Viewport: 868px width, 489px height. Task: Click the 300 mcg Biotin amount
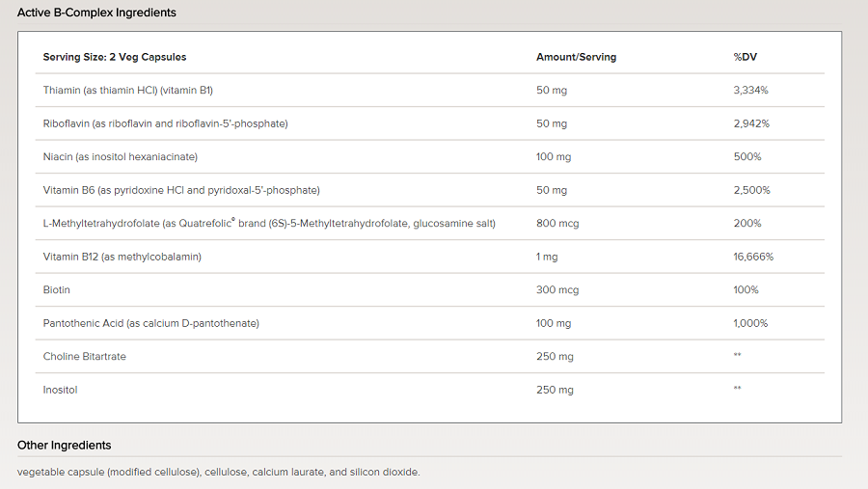[557, 289]
